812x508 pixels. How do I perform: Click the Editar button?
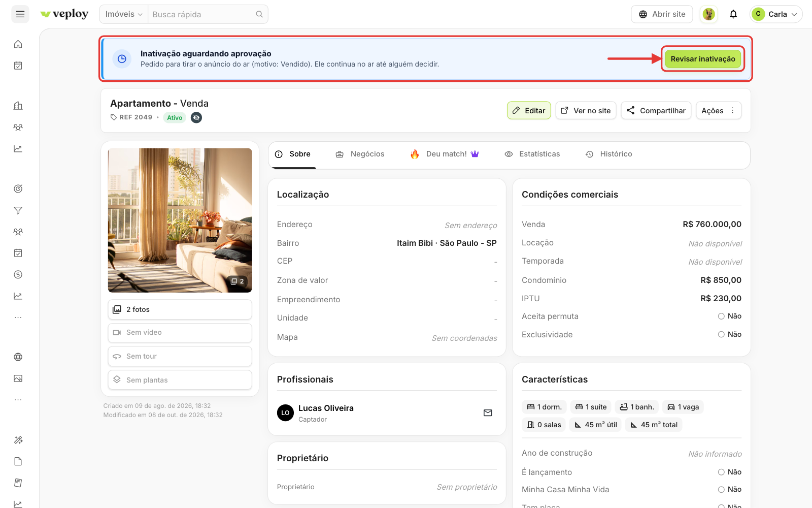pos(529,111)
